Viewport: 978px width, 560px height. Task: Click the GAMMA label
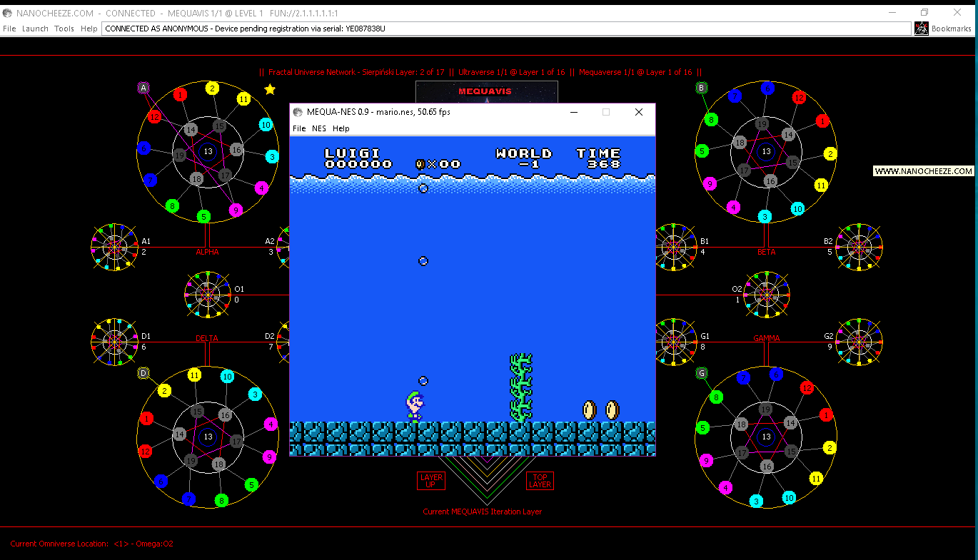[x=766, y=338]
